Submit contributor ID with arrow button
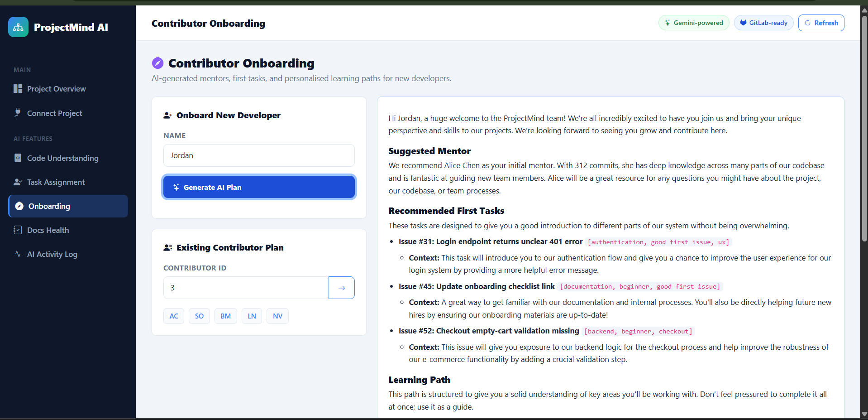Viewport: 868px width, 420px height. [342, 288]
